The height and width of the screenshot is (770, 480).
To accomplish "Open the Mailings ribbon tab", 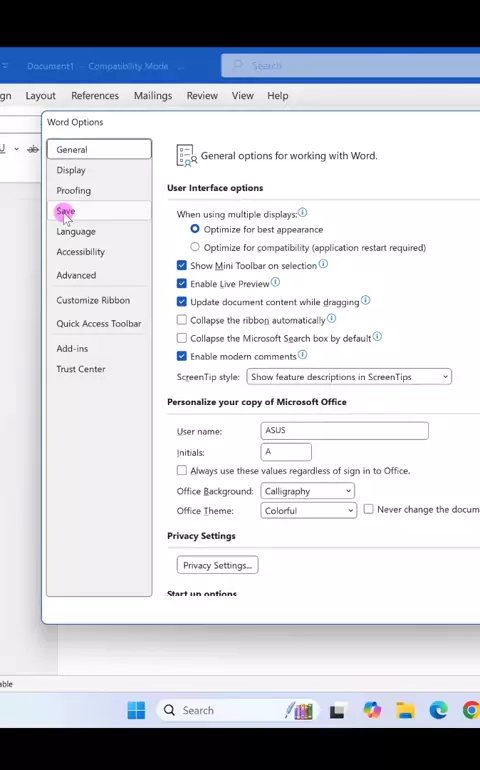I will (153, 96).
